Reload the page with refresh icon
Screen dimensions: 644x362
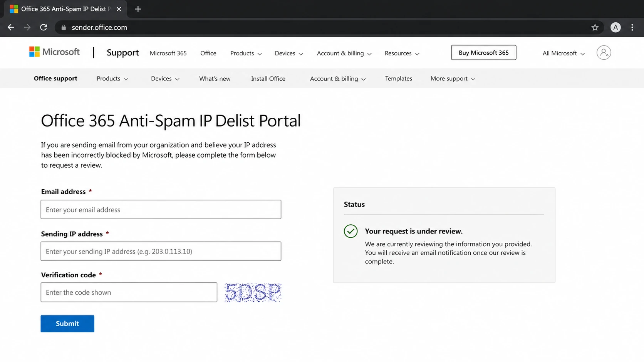(44, 27)
